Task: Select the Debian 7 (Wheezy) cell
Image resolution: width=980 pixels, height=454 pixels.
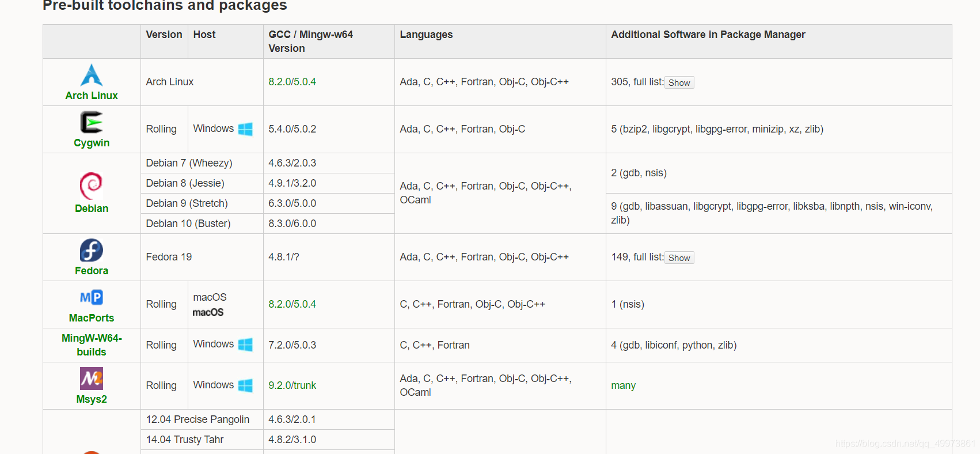Action: click(202, 163)
